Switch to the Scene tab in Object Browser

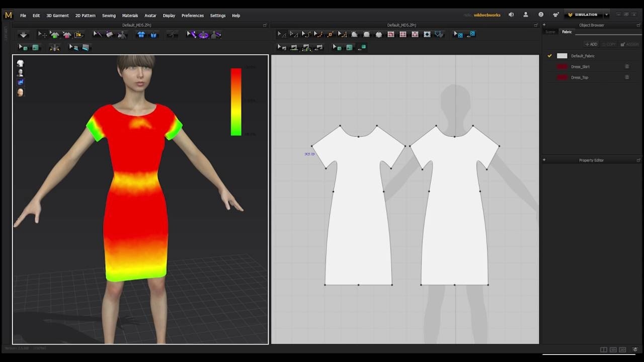pyautogui.click(x=550, y=32)
